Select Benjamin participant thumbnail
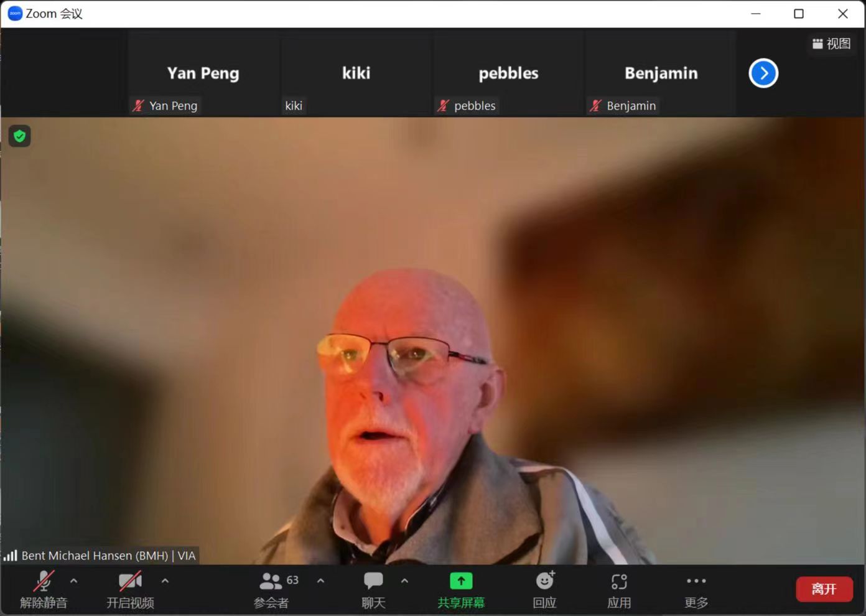866x616 pixels. (x=661, y=73)
